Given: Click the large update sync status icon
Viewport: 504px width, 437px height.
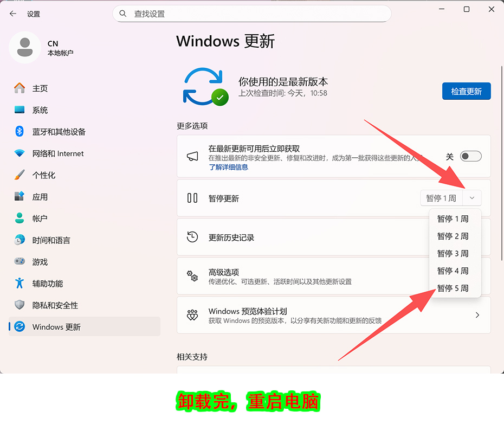Looking at the screenshot, I should [x=205, y=87].
